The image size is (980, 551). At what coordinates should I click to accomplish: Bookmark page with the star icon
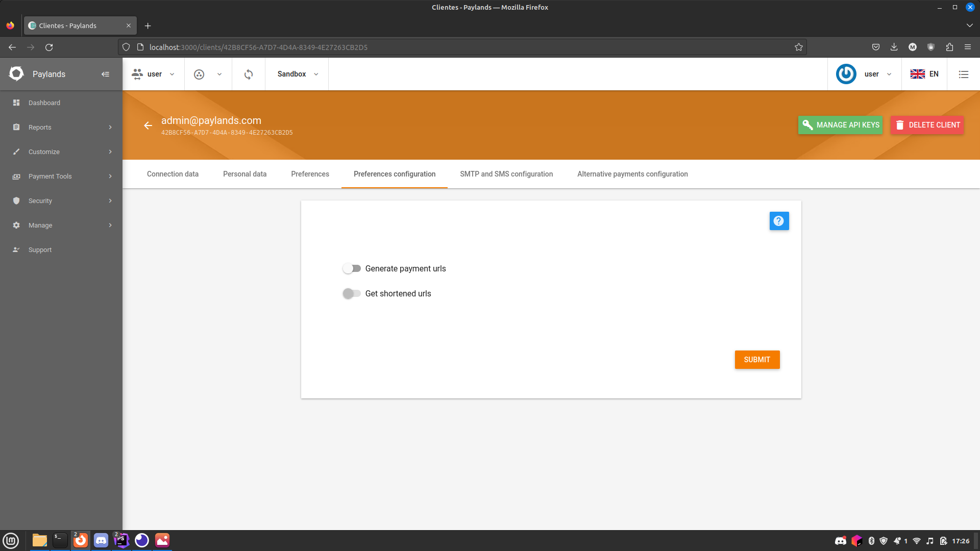(x=799, y=47)
